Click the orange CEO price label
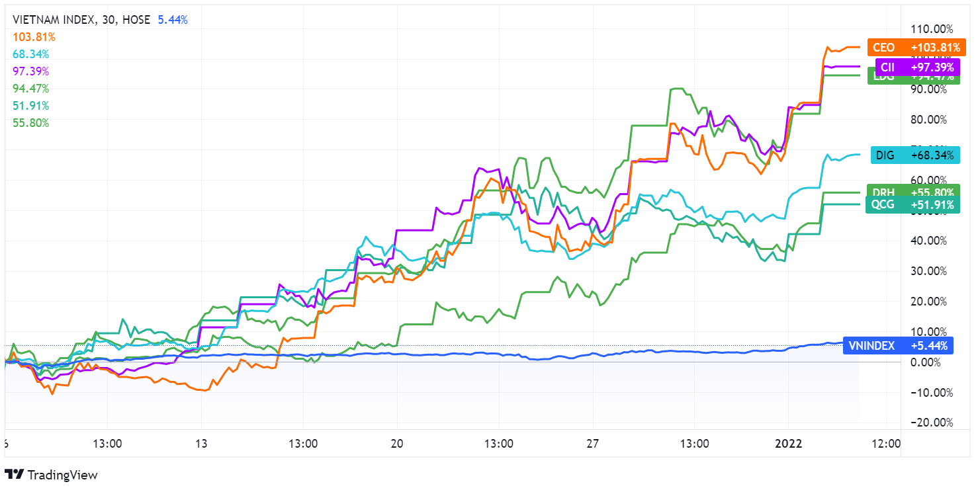 pos(909,48)
